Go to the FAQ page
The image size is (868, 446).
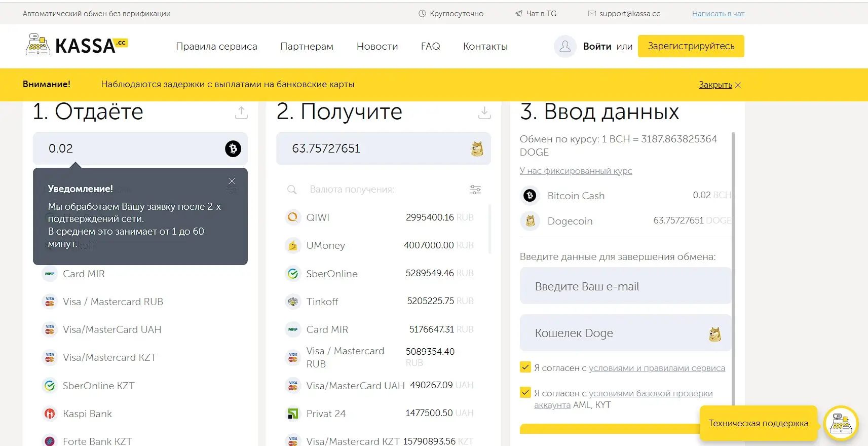(x=430, y=46)
